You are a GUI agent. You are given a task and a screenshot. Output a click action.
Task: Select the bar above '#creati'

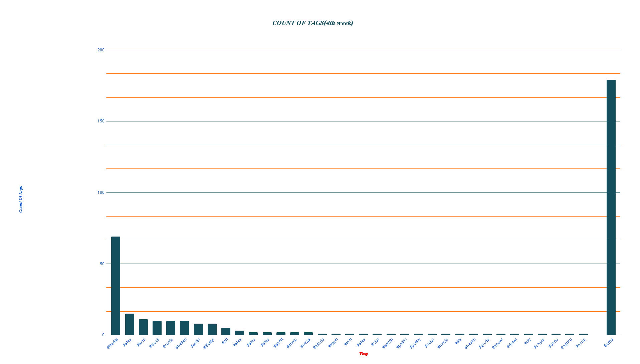157,328
